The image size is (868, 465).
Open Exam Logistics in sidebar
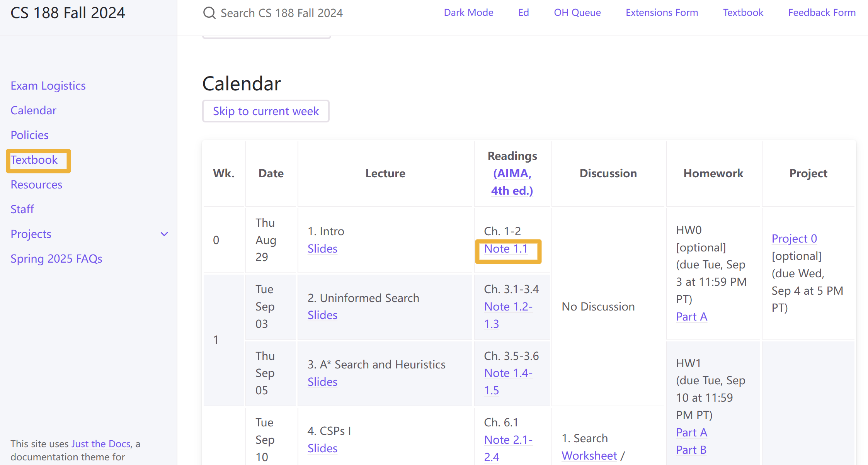click(x=48, y=85)
